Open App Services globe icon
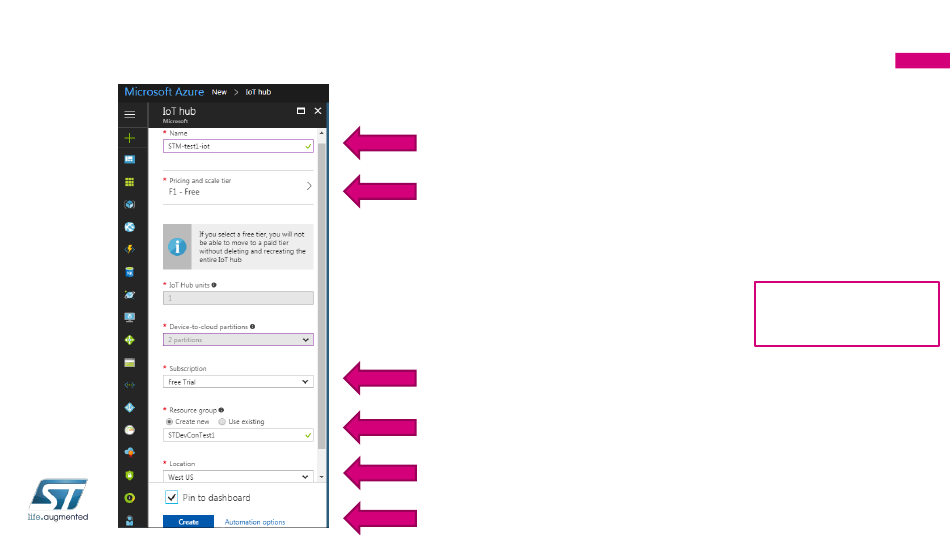 (130, 227)
